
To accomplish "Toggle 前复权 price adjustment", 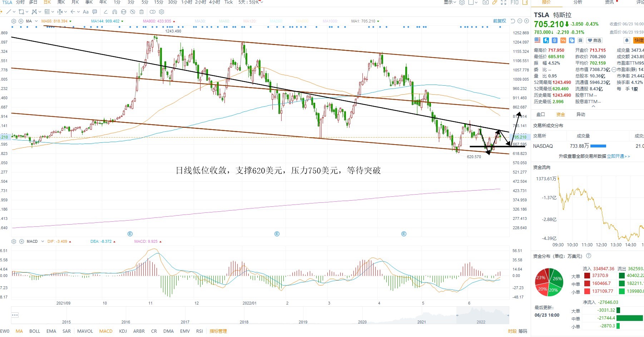I will coord(500,21).
